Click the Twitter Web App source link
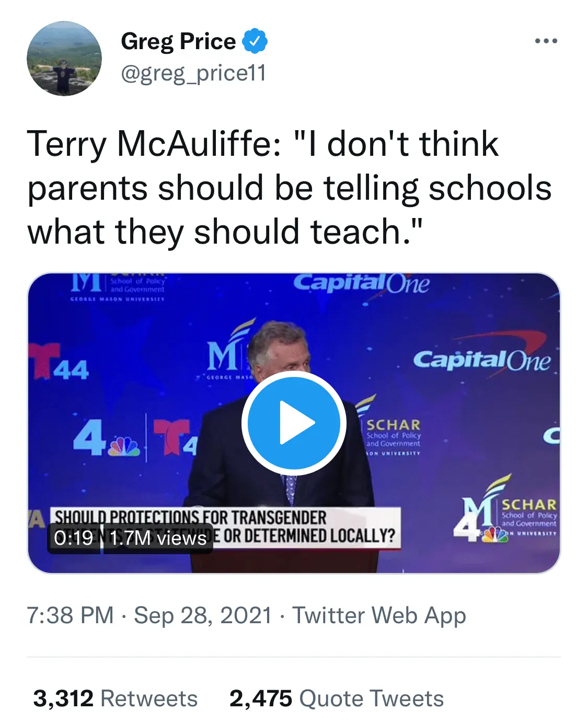 click(x=379, y=615)
